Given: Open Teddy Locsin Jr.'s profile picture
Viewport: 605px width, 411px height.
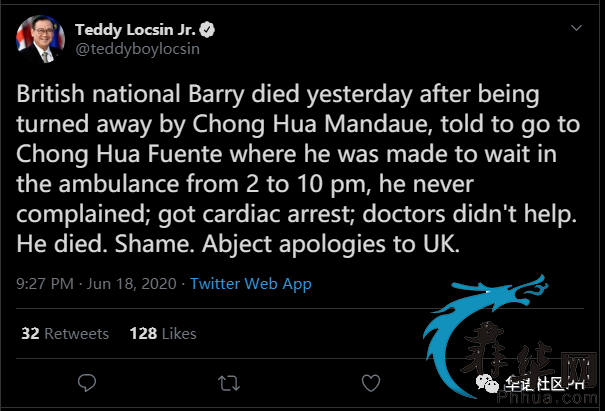Looking at the screenshot, I should click(x=36, y=37).
